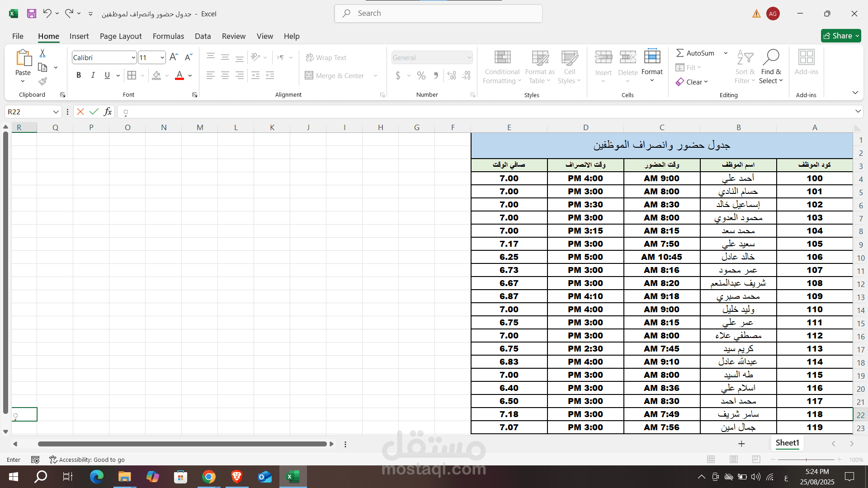Open Google Chrome from the taskbar
Image resolution: width=868 pixels, height=488 pixels.
(x=208, y=477)
